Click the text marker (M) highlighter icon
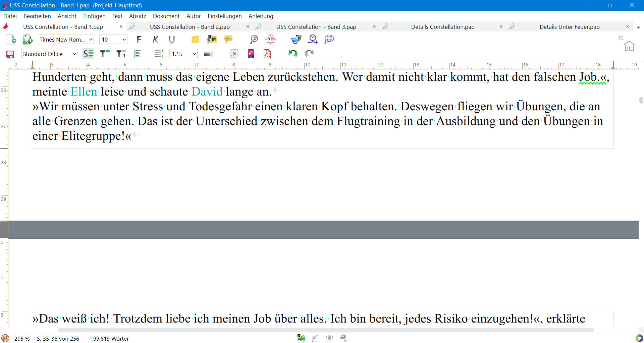The height and width of the screenshot is (343, 644). (212, 40)
